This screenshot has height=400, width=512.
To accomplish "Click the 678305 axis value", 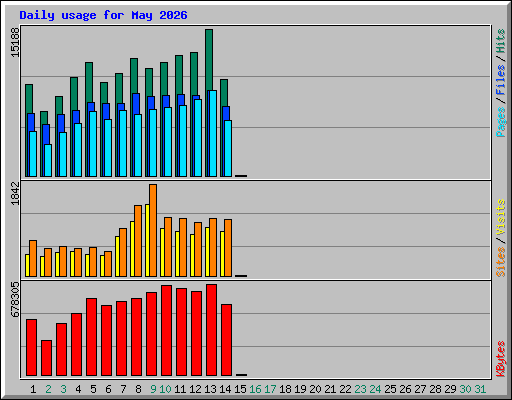I will (15, 299).
